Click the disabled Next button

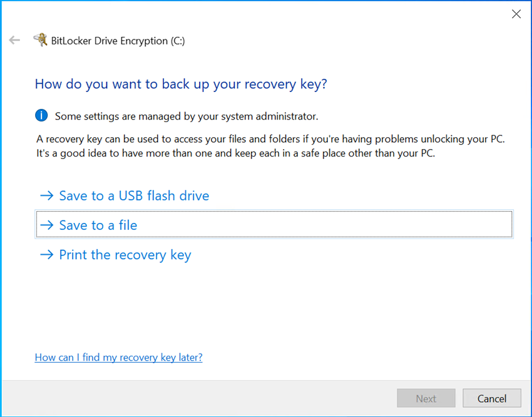coord(426,398)
